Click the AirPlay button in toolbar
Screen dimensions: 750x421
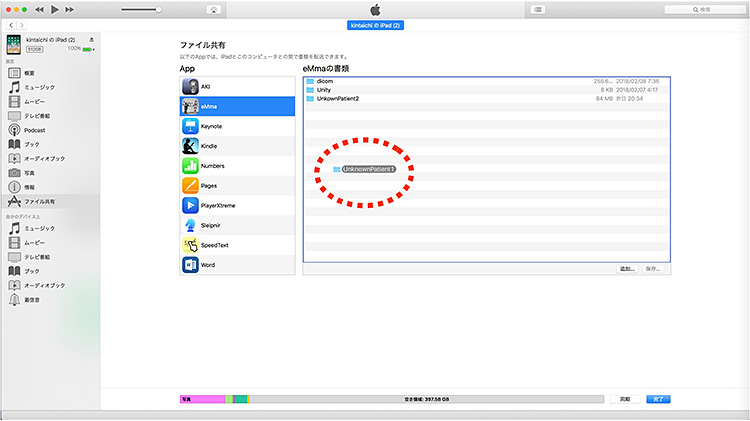click(x=214, y=10)
